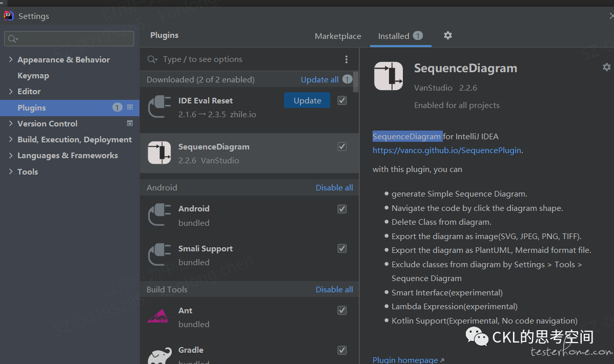This screenshot has height=364, width=614.
Task: Click the SequenceDiagram icon in plugin list
Action: point(159,153)
